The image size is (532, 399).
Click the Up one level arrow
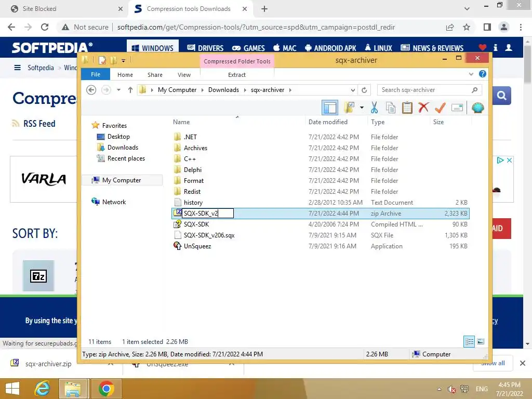pyautogui.click(x=130, y=90)
